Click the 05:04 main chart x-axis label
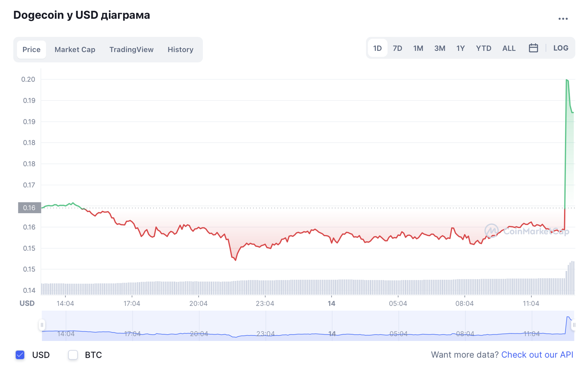The image size is (588, 370). click(398, 304)
